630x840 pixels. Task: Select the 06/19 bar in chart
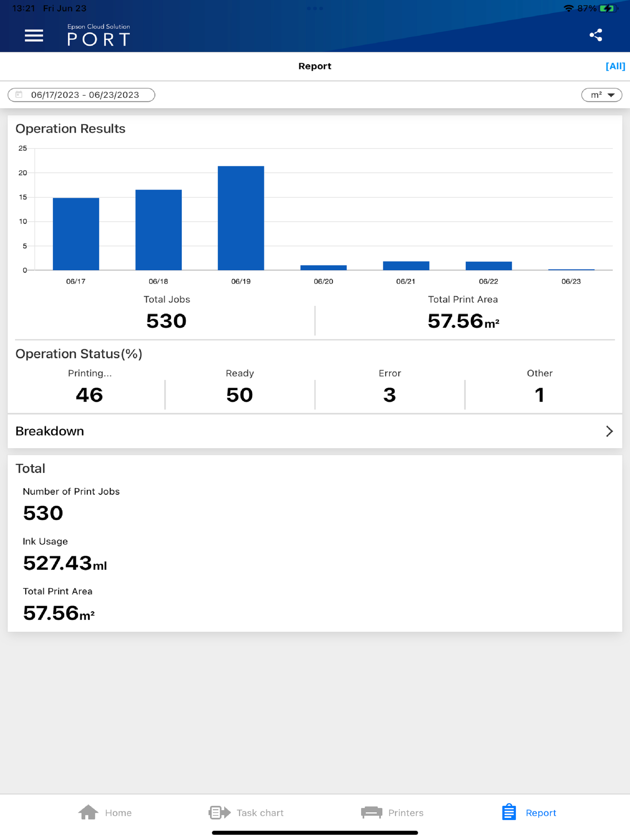pos(241,218)
